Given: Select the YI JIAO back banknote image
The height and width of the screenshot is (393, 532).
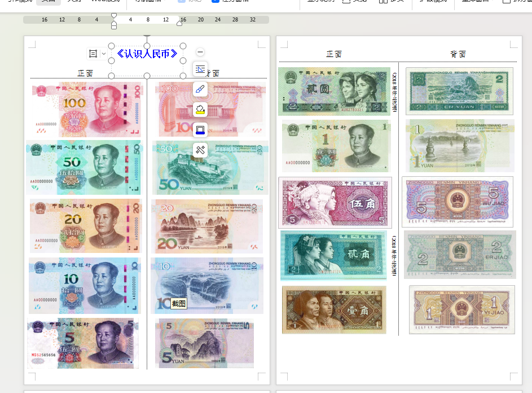Looking at the screenshot, I should tap(462, 310).
